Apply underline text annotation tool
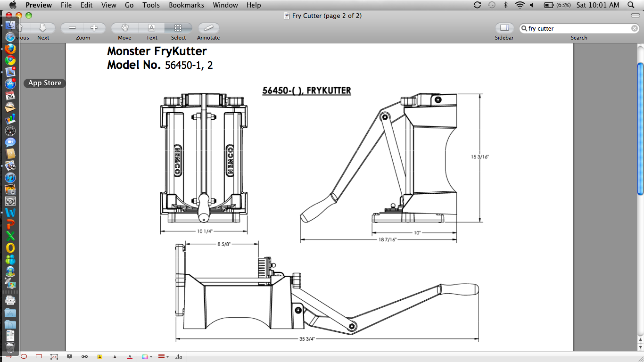Image resolution: width=644 pixels, height=362 pixels. click(x=130, y=357)
